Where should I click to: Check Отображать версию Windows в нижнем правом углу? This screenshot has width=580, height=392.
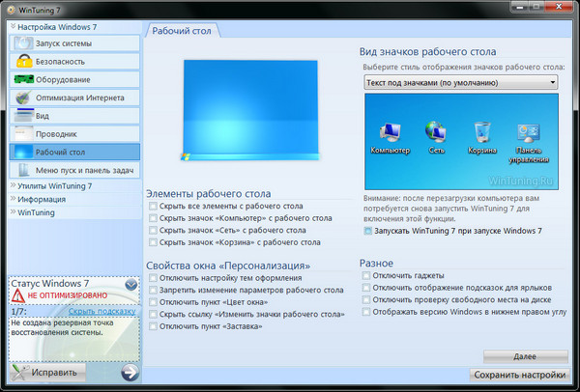365,312
